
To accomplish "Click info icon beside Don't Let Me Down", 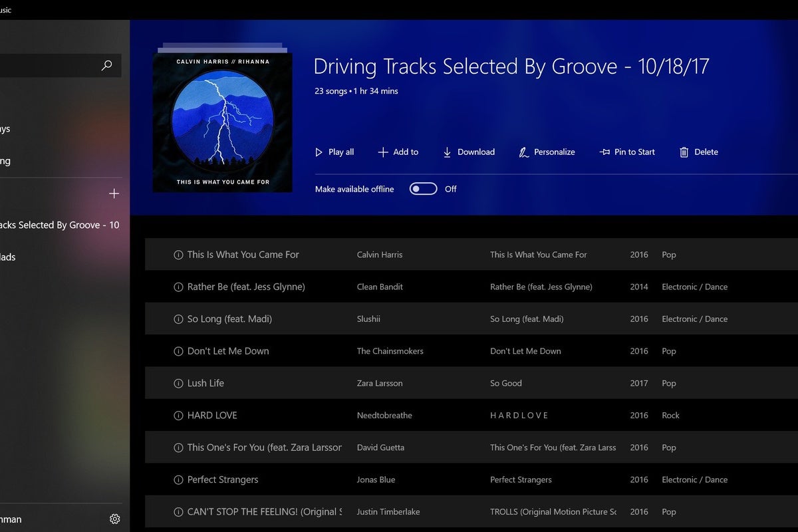I will [x=178, y=351].
